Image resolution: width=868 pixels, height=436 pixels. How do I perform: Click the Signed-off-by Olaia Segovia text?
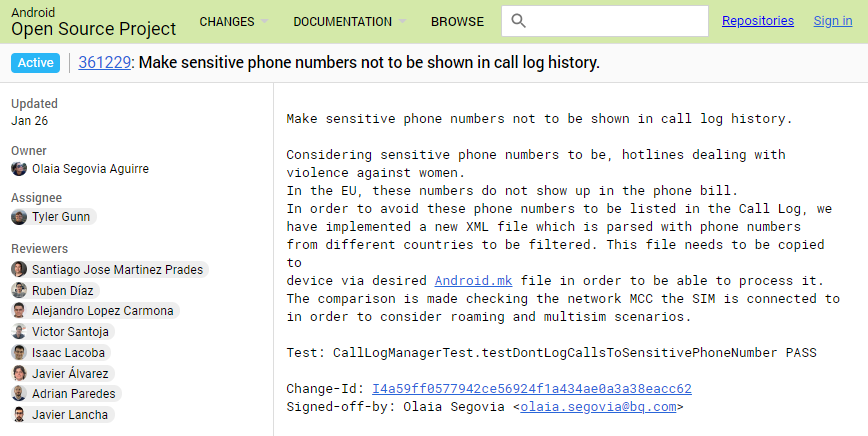coord(395,407)
